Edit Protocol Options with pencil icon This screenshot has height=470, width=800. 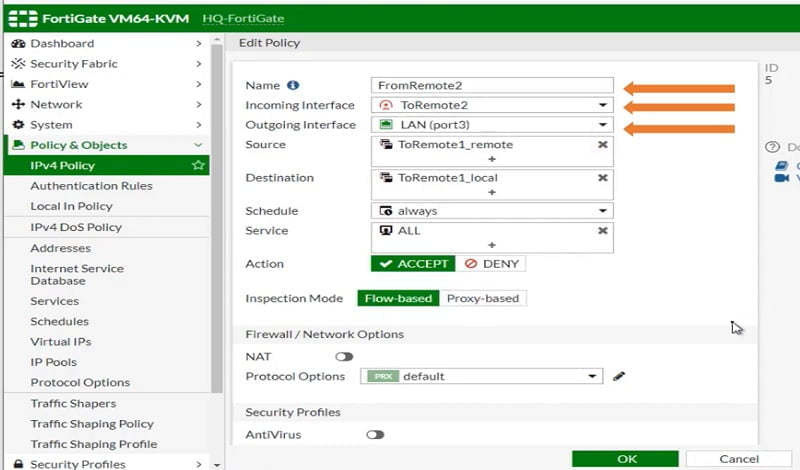tap(619, 376)
